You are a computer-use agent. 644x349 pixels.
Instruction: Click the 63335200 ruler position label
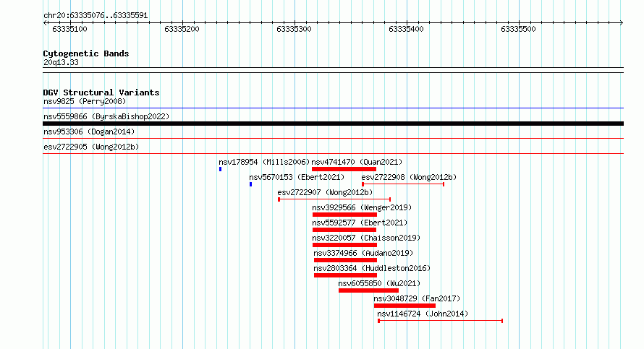182,29
